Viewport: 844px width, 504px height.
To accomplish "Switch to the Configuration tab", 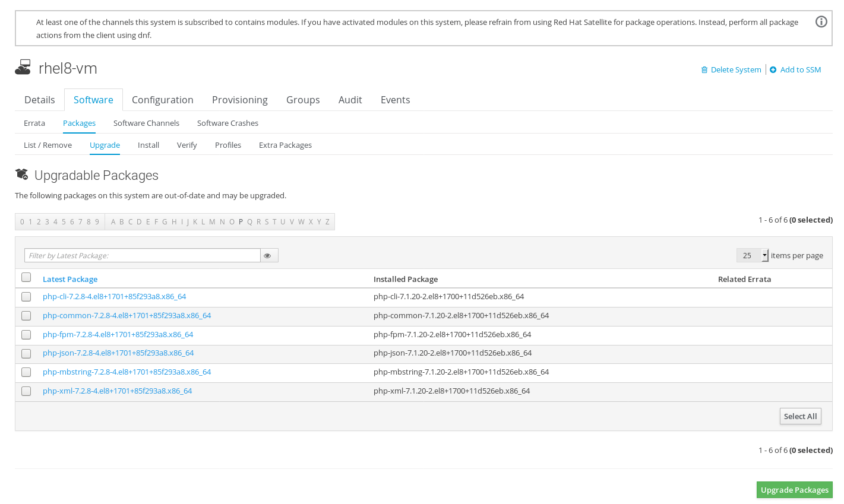I will pyautogui.click(x=163, y=100).
